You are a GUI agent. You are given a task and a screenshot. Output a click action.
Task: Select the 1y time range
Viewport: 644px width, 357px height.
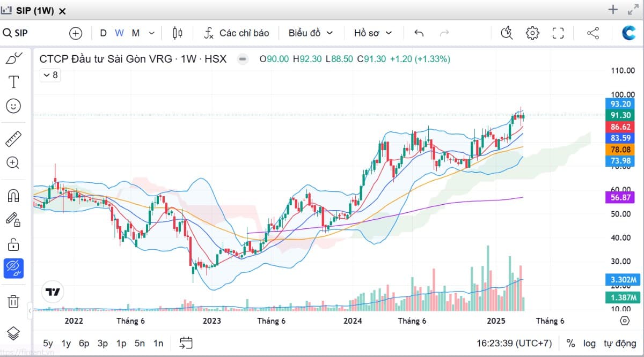(66, 343)
